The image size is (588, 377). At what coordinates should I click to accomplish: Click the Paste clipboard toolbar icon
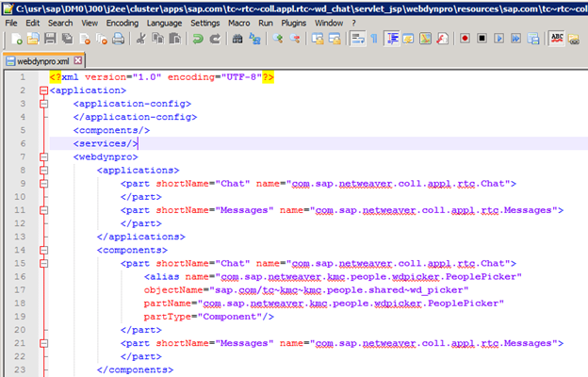pyautogui.click(x=174, y=39)
